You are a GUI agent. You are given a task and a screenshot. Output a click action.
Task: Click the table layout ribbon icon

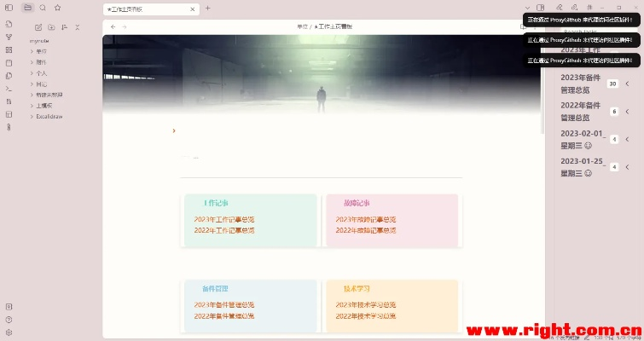9,114
